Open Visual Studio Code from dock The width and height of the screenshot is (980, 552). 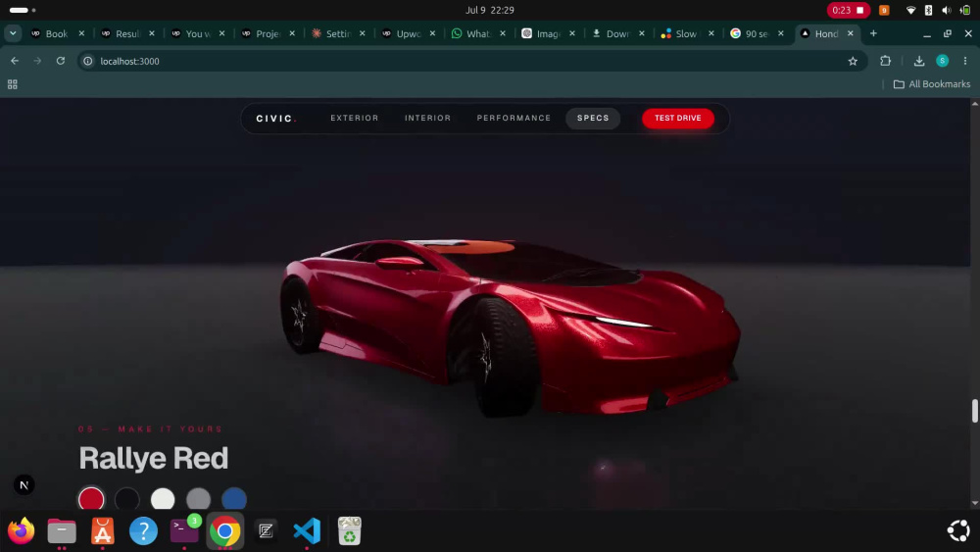point(307,530)
